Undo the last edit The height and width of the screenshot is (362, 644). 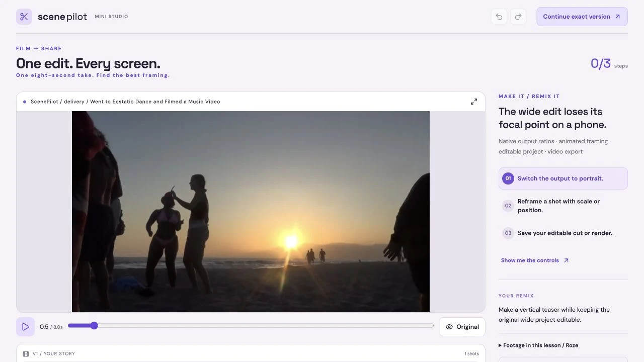[x=499, y=17]
